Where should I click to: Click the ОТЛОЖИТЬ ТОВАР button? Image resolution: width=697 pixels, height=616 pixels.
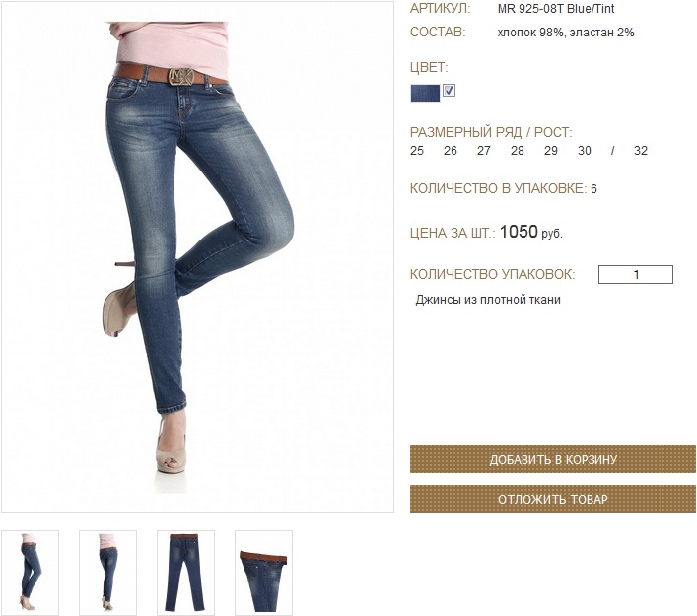[x=553, y=499]
